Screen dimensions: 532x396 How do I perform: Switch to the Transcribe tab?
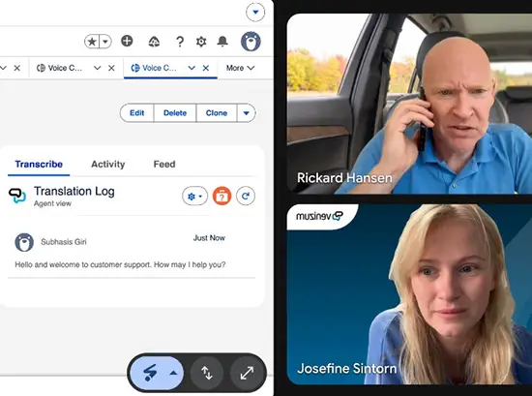39,165
